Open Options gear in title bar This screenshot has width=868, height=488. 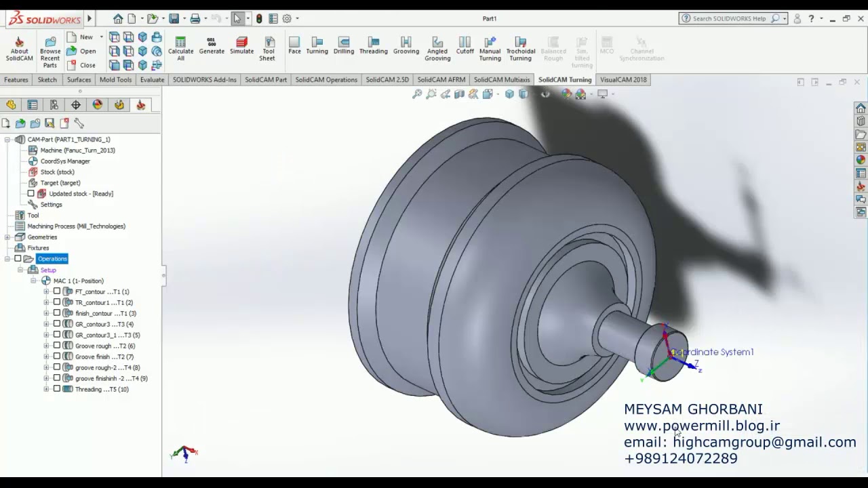click(x=287, y=19)
